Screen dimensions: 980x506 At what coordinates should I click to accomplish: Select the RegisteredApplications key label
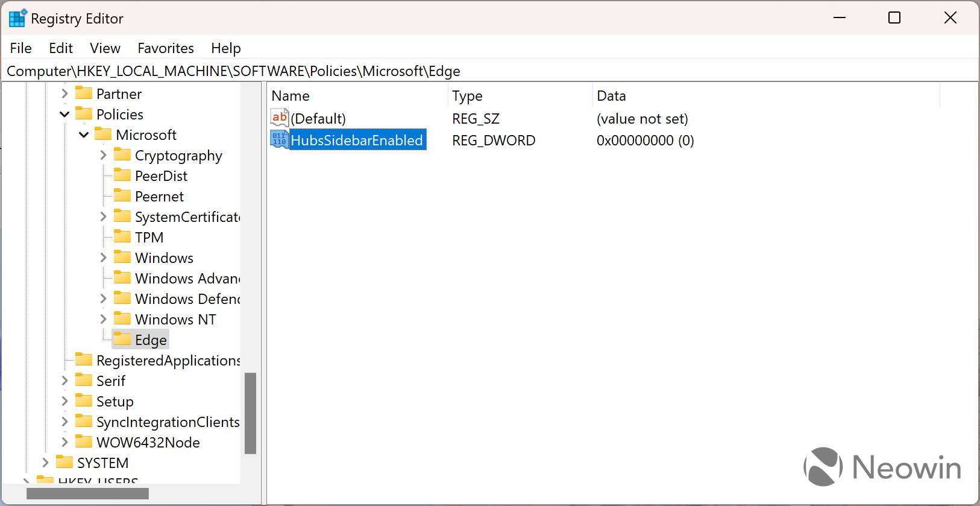[x=168, y=360]
